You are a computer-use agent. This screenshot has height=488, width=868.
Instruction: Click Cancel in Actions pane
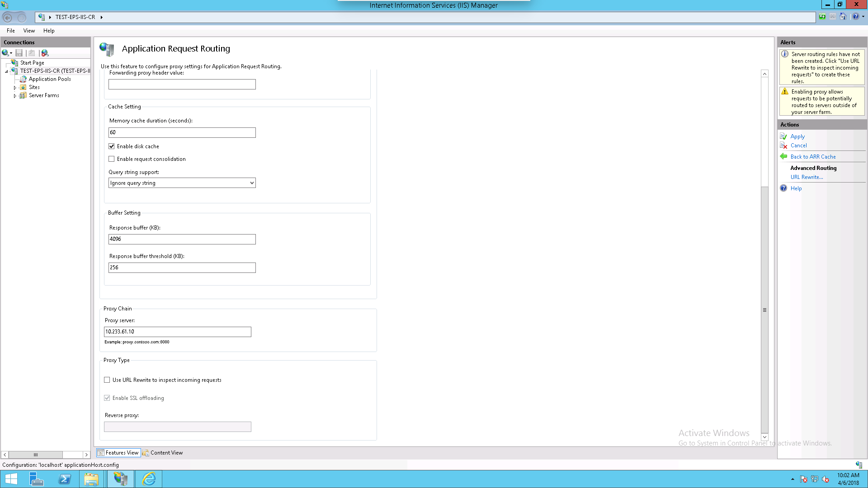click(798, 145)
